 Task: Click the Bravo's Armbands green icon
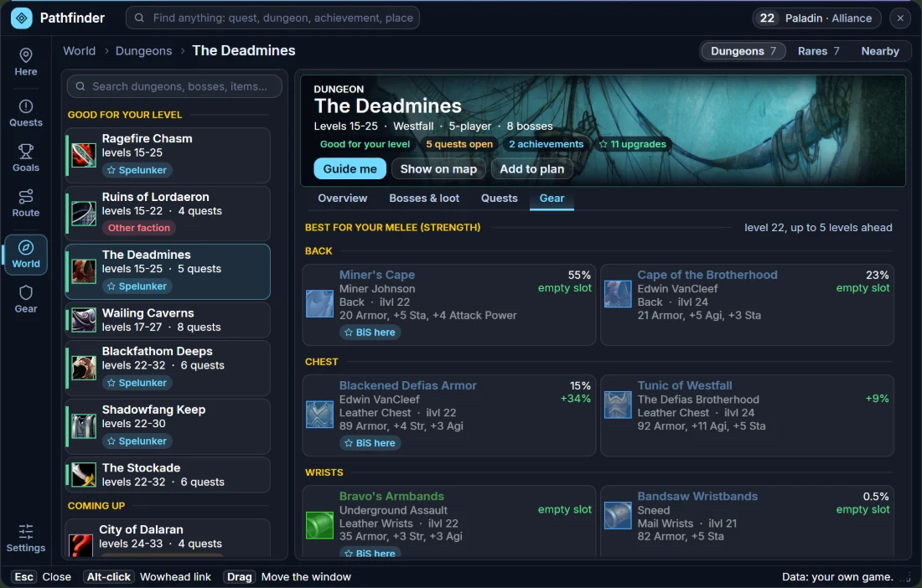(x=320, y=525)
